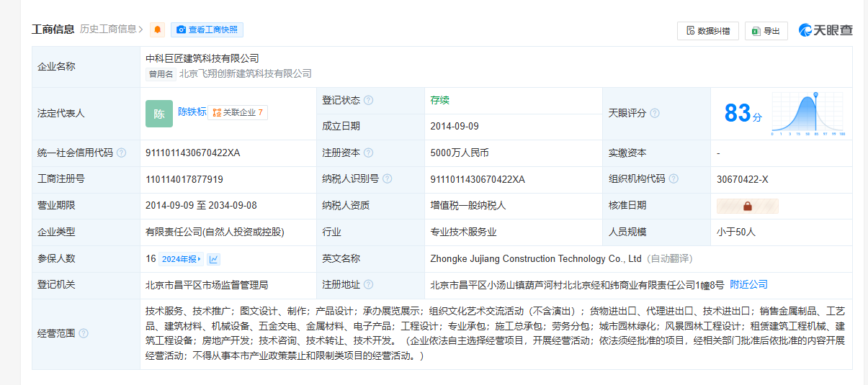
Task: Click help icon next to 登记状态
Action: coord(368,101)
